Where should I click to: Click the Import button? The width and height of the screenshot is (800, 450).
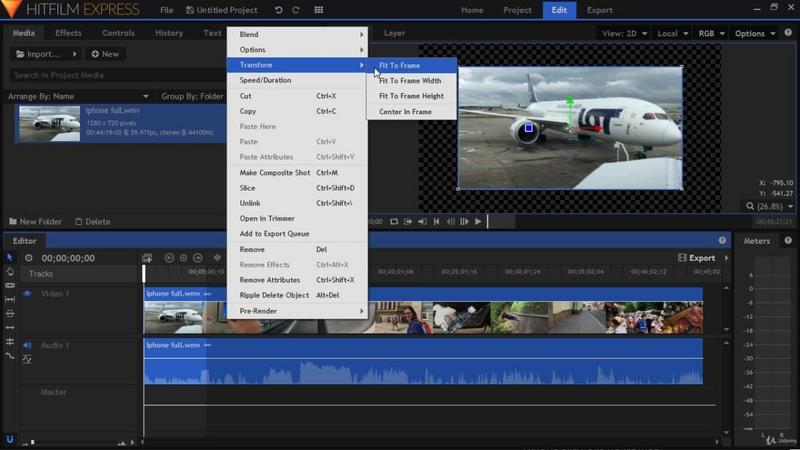click(38, 54)
